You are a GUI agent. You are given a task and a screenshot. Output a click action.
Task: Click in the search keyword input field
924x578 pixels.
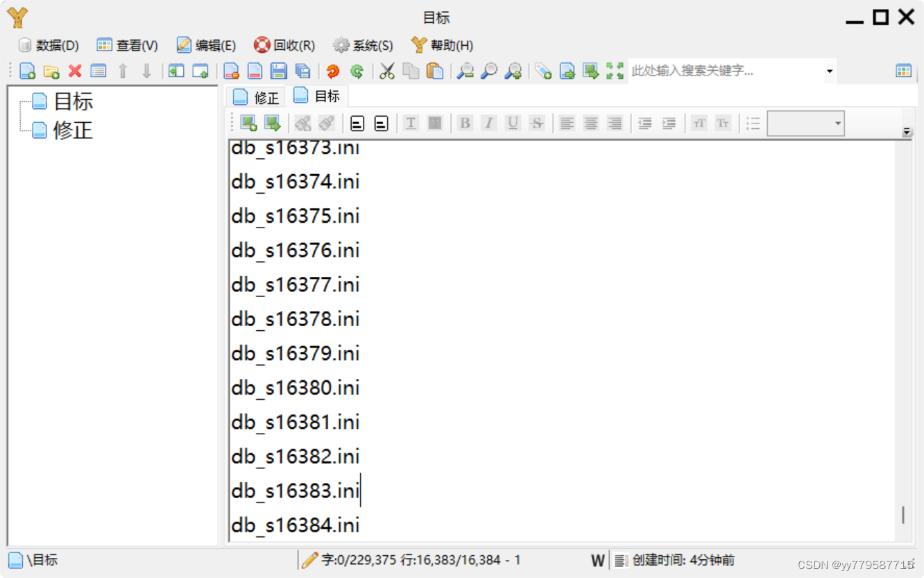[725, 71]
